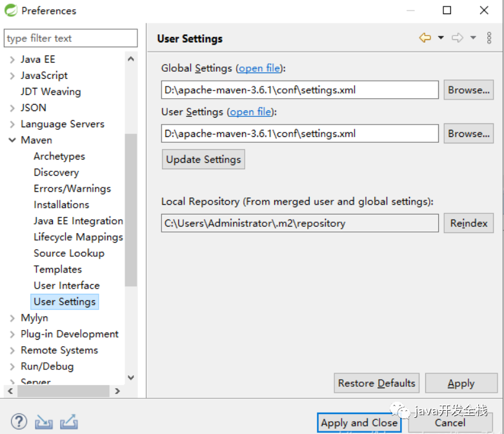The height and width of the screenshot is (434, 504).
Task: Select Archetypes preference page
Action: [59, 156]
